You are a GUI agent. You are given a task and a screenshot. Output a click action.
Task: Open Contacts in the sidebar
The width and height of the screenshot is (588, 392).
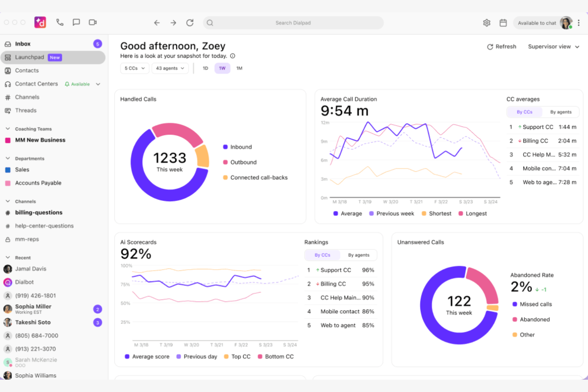pyautogui.click(x=27, y=71)
